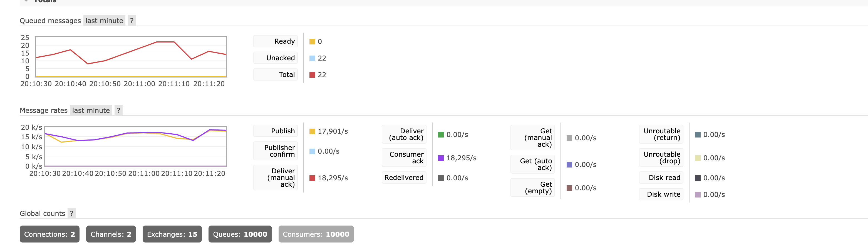This screenshot has height=250, width=868.
Task: Open the Channels: 2 count
Action: pos(111,234)
